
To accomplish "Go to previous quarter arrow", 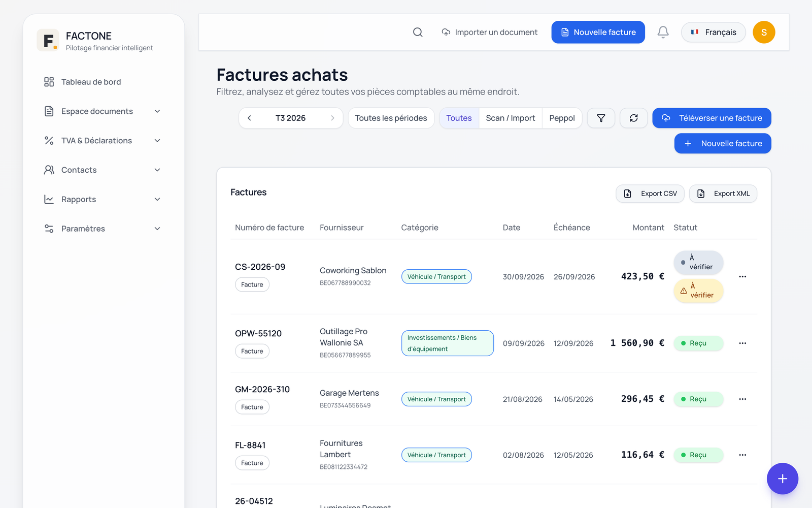I will (x=249, y=118).
